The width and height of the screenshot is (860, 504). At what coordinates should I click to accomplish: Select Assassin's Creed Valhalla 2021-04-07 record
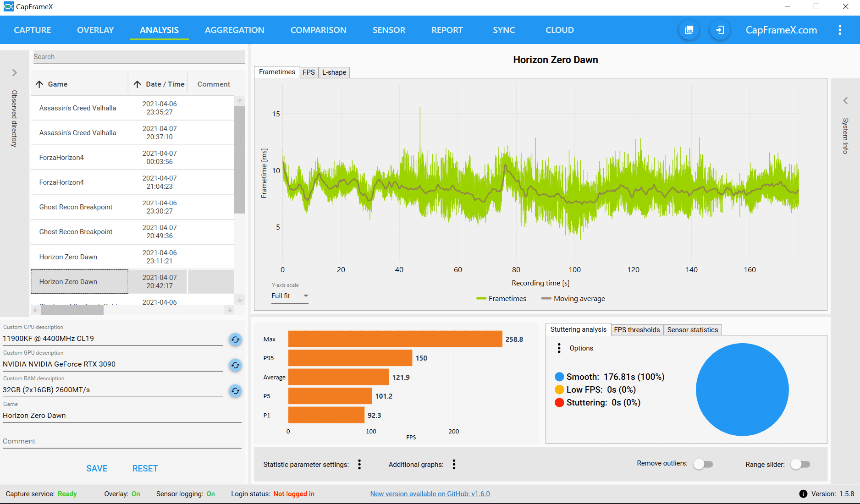pyautogui.click(x=132, y=133)
